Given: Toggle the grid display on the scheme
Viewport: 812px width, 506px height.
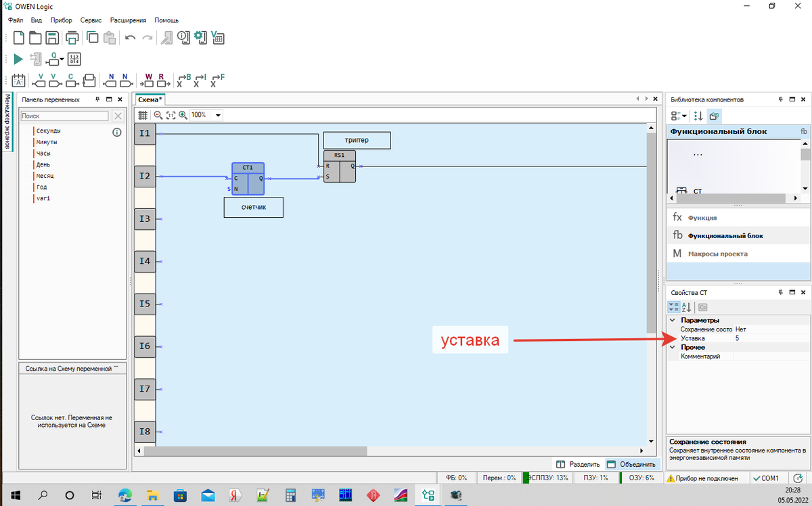Looking at the screenshot, I should [143, 115].
